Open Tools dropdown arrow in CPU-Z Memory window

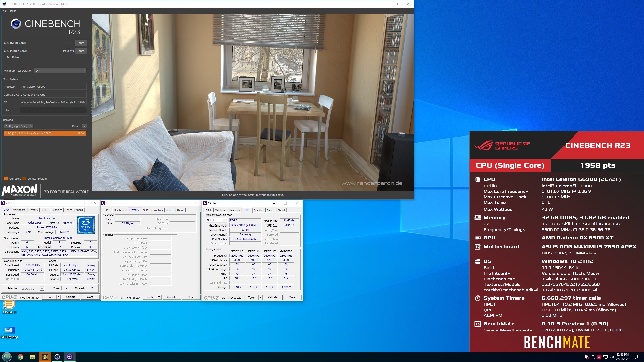159,297
